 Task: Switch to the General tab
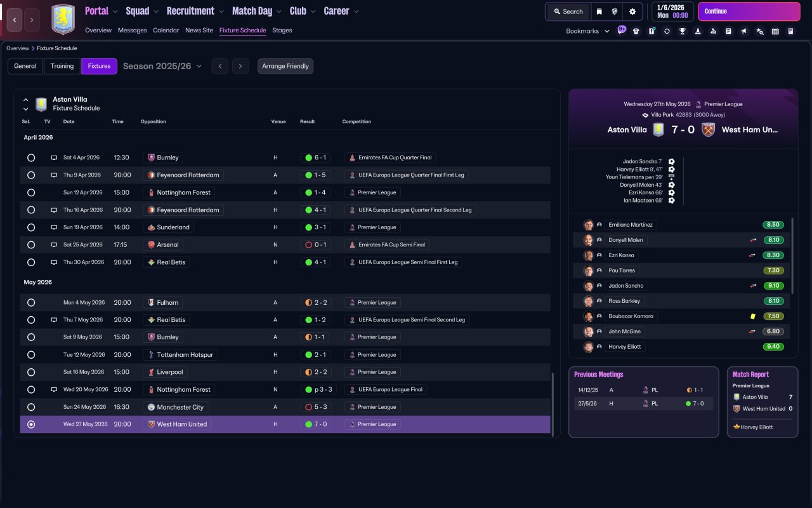pyautogui.click(x=25, y=66)
